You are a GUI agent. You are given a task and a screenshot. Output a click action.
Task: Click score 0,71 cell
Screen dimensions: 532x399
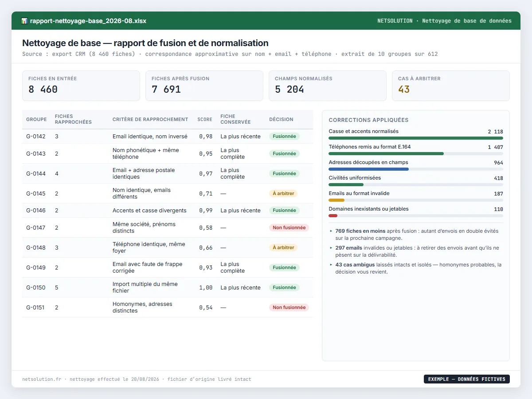(206, 193)
